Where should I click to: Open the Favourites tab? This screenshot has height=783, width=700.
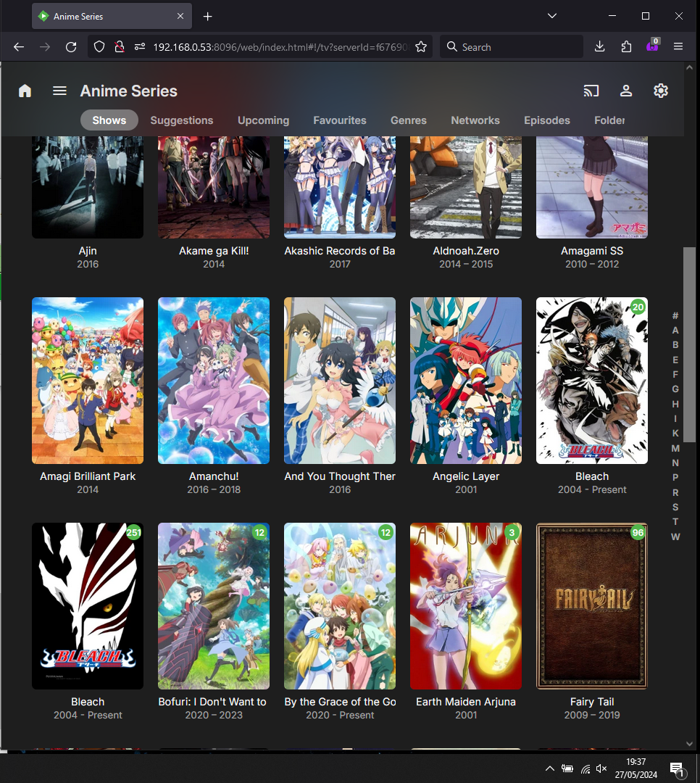point(340,120)
